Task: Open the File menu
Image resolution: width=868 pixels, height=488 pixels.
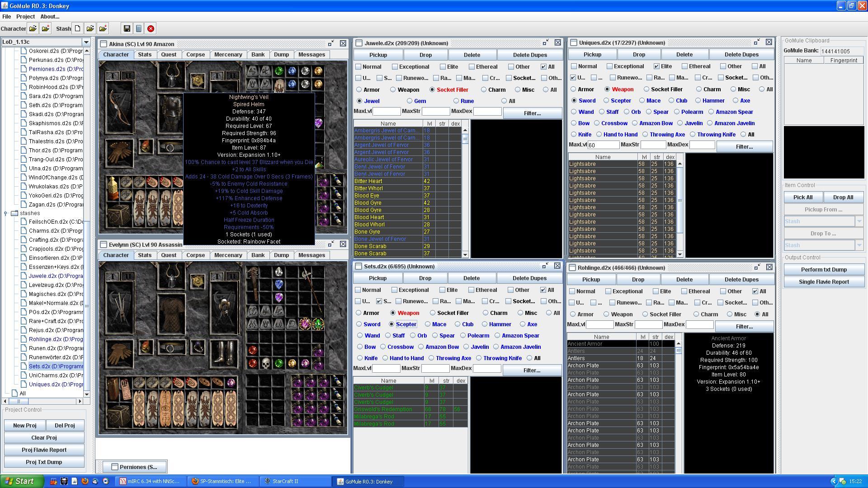Action: click(x=6, y=16)
